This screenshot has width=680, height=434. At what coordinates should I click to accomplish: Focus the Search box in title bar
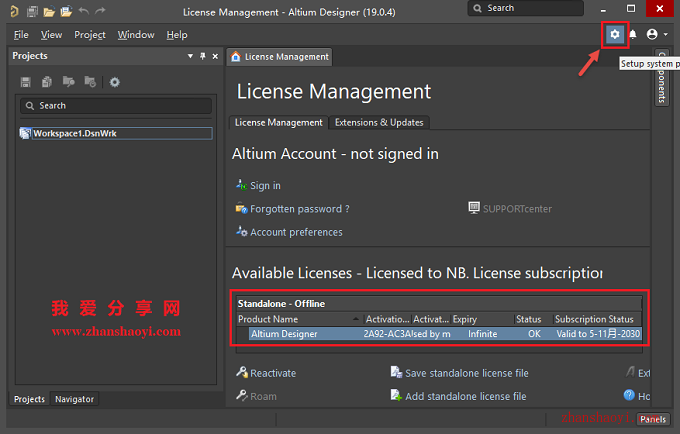coord(525,8)
